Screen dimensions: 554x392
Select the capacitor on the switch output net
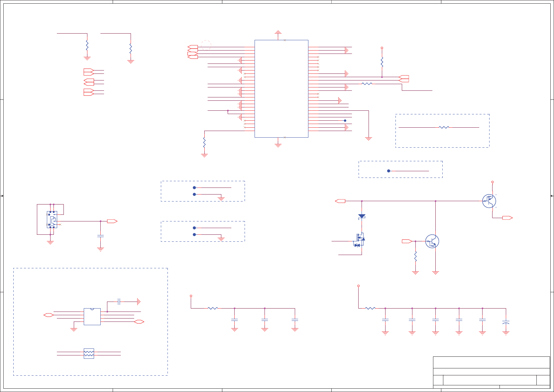tap(100, 236)
